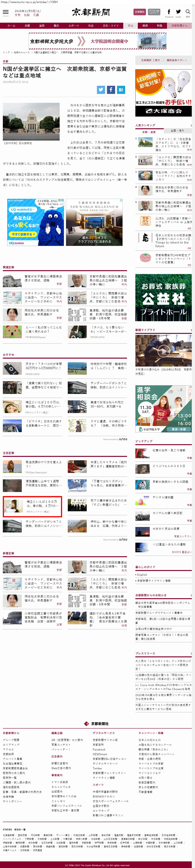This screenshot has height=868, width=195.
Task: Share article via Facebook share button
Action: 111,90
